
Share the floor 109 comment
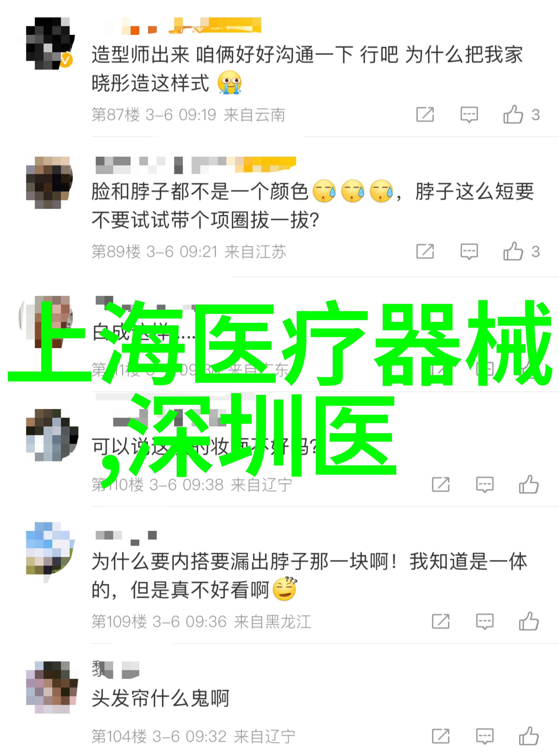pos(441,621)
